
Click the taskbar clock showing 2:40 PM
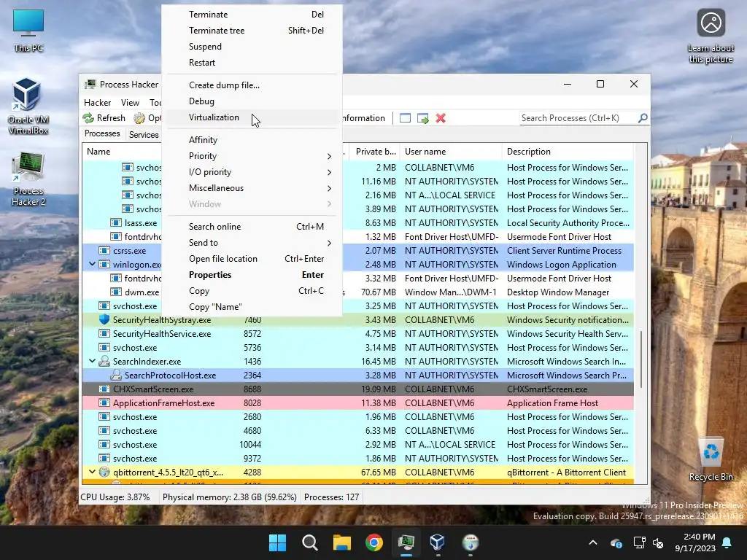(695, 542)
